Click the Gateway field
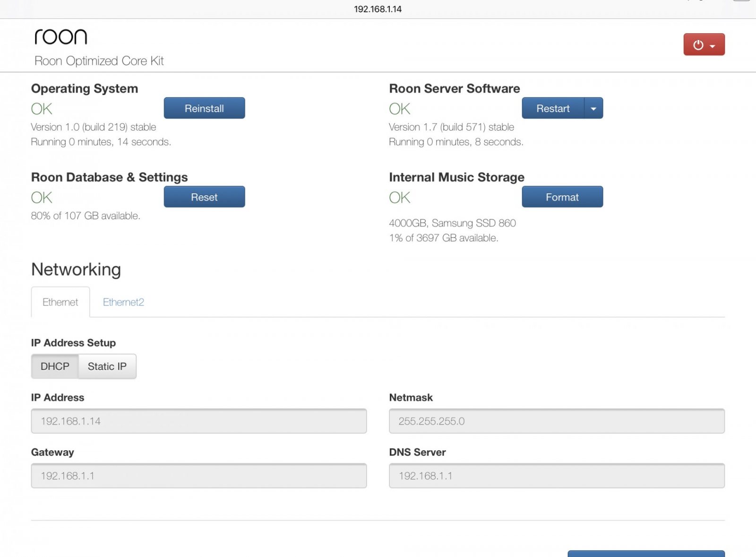The image size is (756, 557). click(199, 476)
